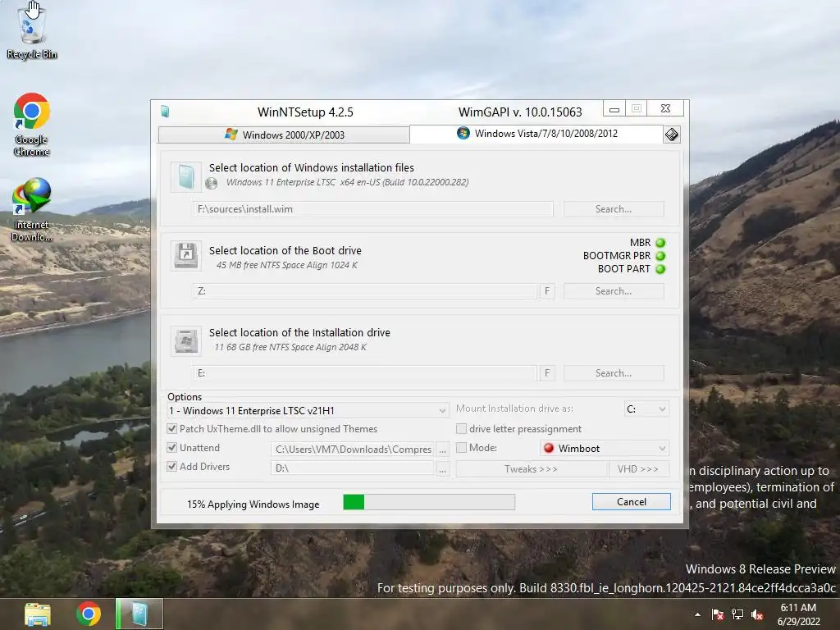Open Internet Download Manager desktop shortcut
The height and width of the screenshot is (630, 840).
point(32,209)
